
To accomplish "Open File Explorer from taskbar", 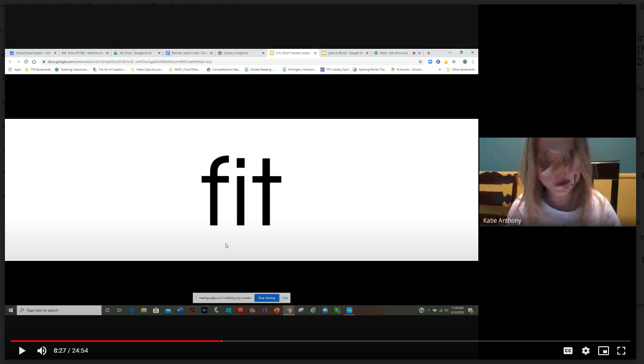I will pyautogui.click(x=144, y=310).
